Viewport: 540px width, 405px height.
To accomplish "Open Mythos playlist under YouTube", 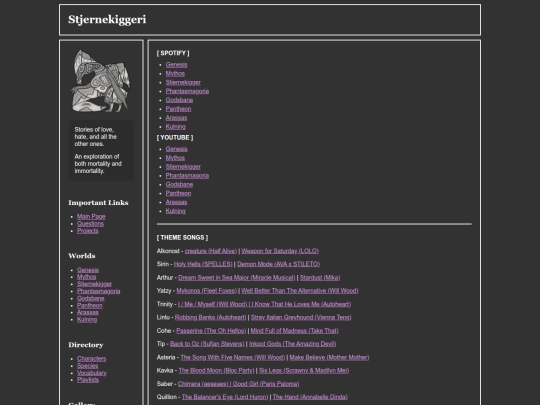I will point(175,158).
